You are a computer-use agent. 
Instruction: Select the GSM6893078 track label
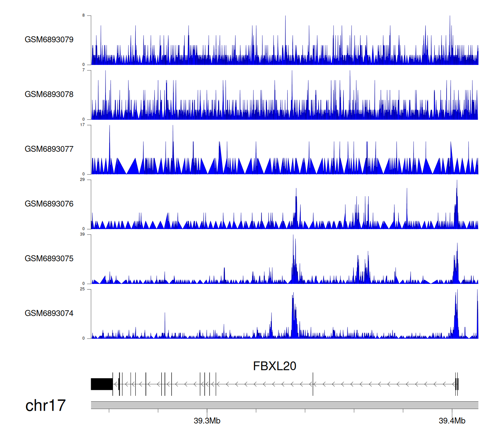pos(49,95)
